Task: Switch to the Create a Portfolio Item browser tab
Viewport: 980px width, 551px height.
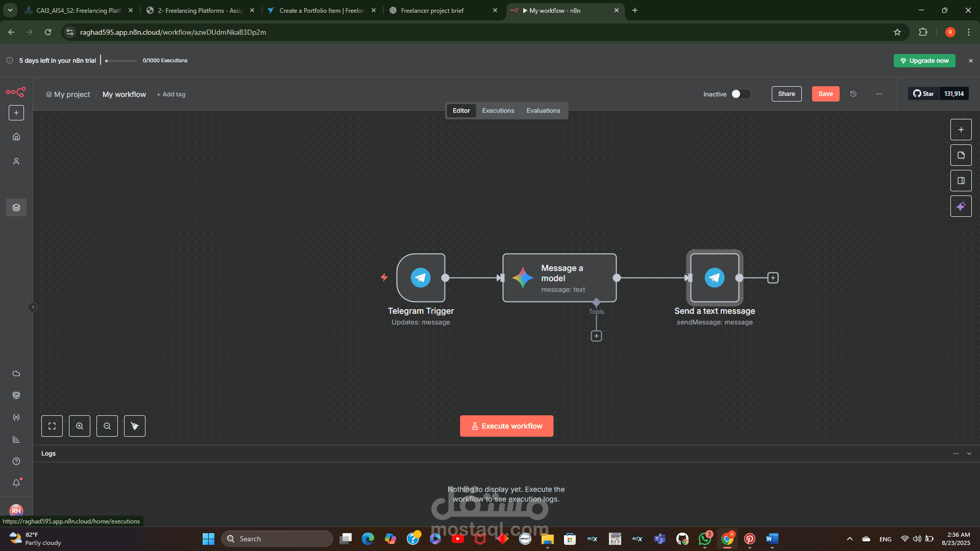Action: click(322, 10)
